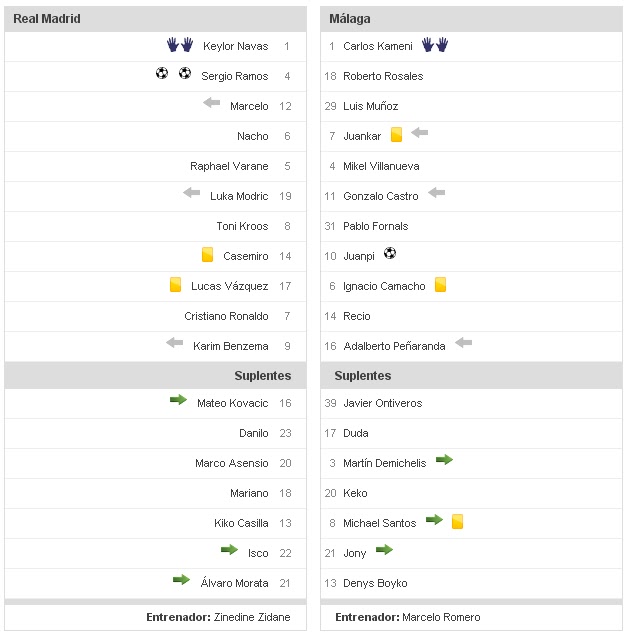
Task: Click the green arrow next to Isco
Action: pos(230,550)
